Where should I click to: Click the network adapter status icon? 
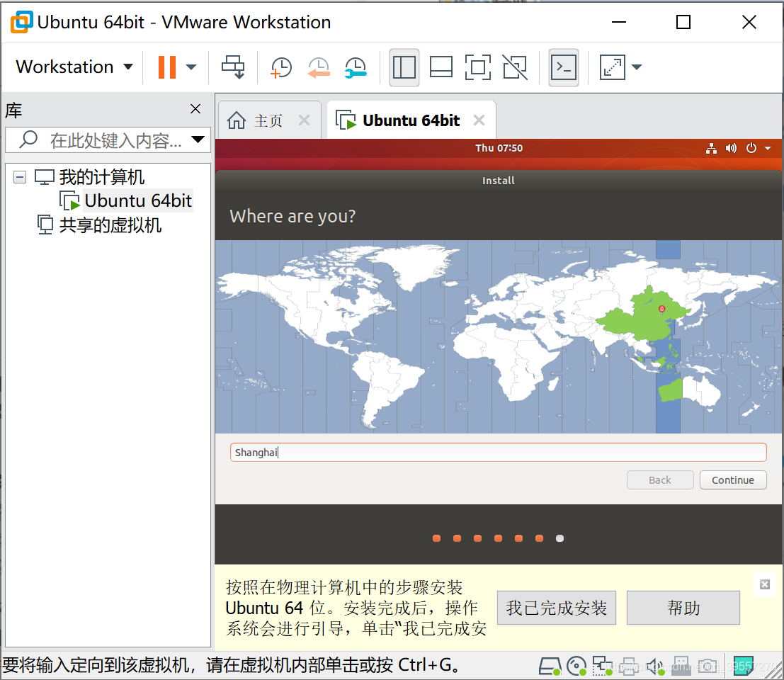pos(603,667)
